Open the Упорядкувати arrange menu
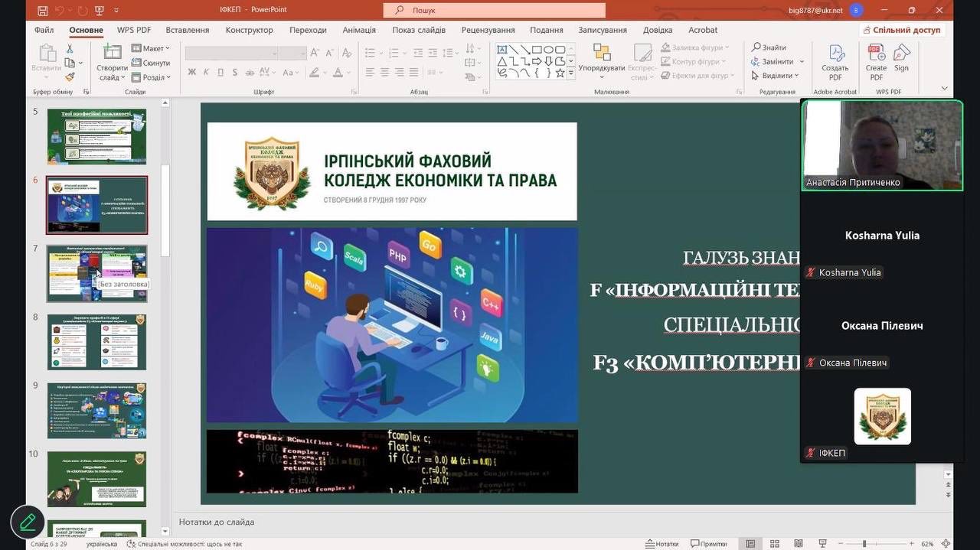The height and width of the screenshot is (550, 980). point(602,61)
